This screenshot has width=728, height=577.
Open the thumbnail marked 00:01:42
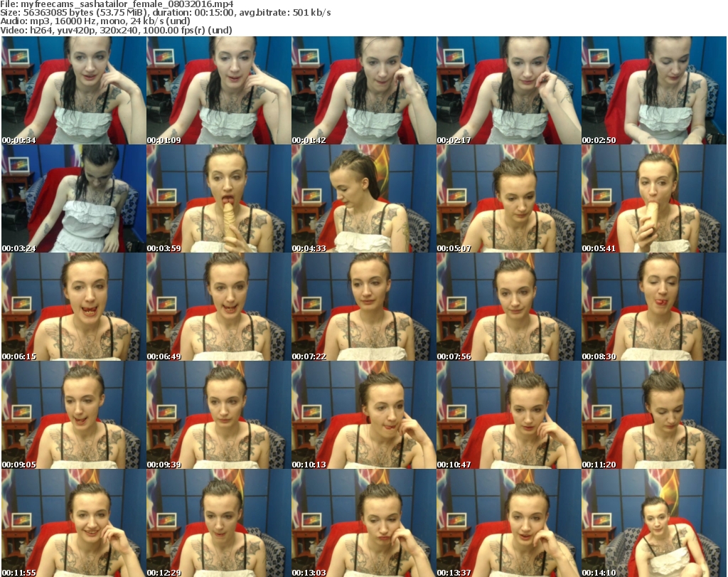coord(363,91)
